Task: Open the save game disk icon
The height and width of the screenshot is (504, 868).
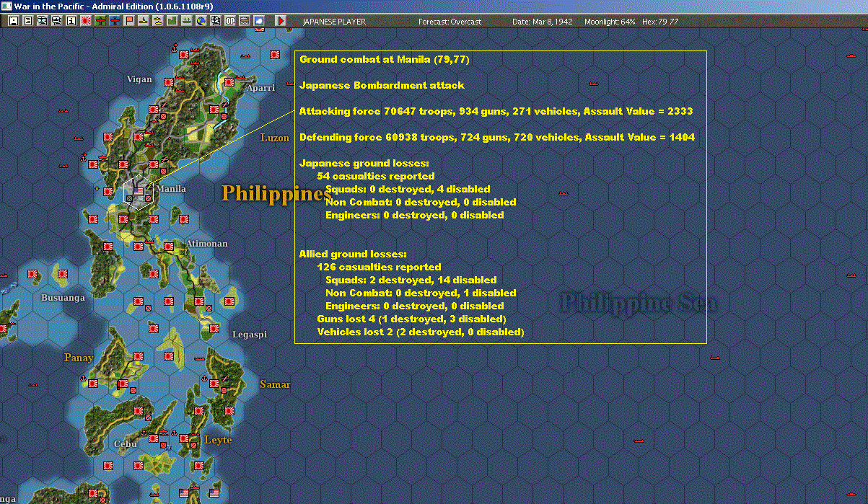Action: tap(13, 21)
